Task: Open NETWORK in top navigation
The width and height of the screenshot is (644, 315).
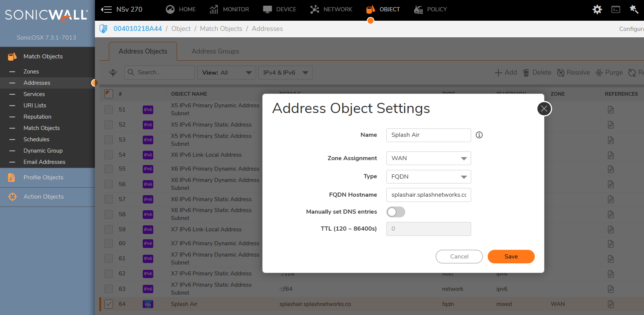Action: click(331, 9)
